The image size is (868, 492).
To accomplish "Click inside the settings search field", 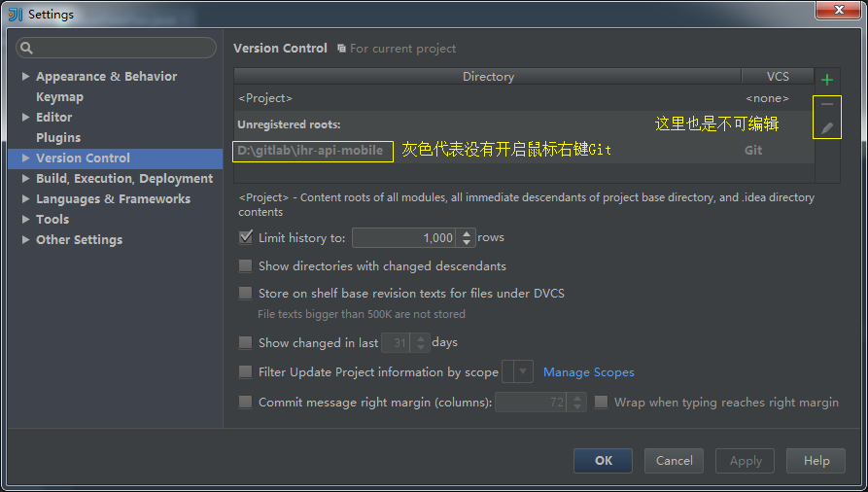I will coord(117,48).
